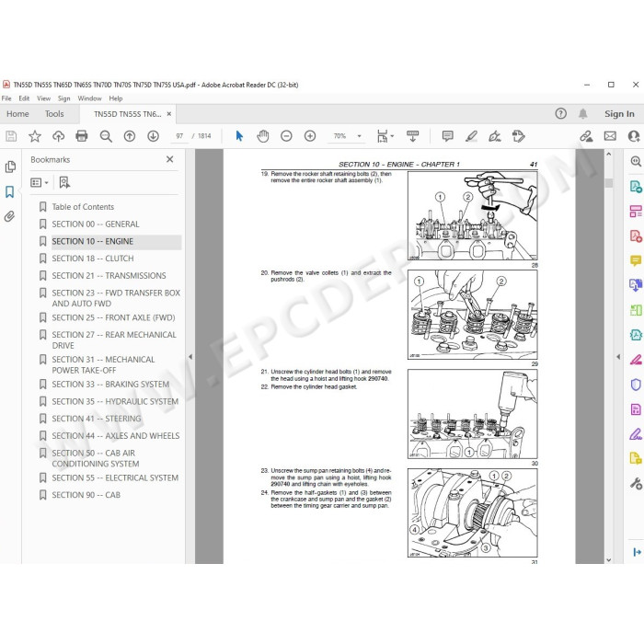Open the zoom level dropdown arrow
The image size is (644, 644).
360,136
